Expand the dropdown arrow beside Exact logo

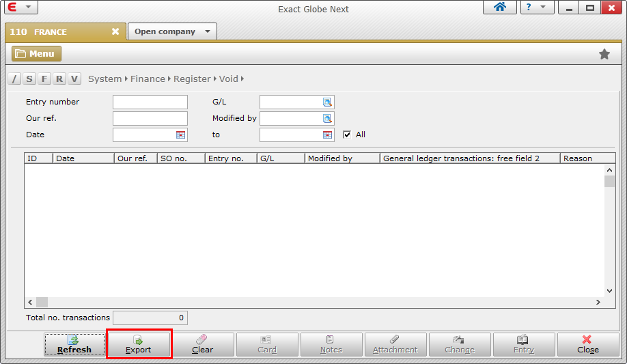(29, 7)
